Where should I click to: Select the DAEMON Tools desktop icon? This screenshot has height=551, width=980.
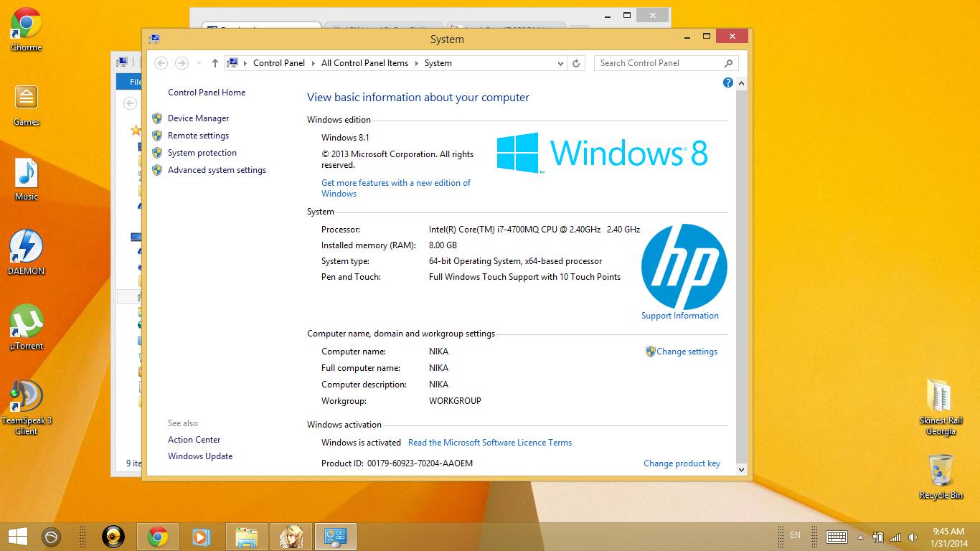pos(26,253)
